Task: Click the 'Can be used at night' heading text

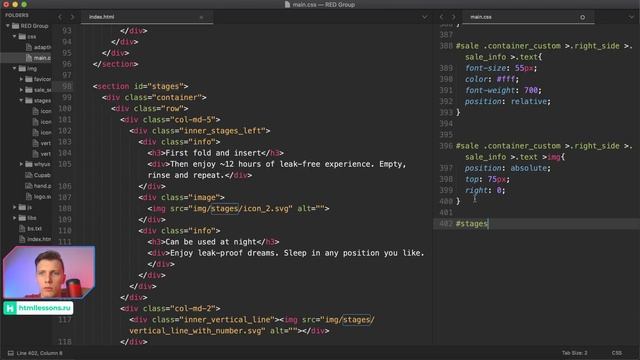Action: [211, 242]
